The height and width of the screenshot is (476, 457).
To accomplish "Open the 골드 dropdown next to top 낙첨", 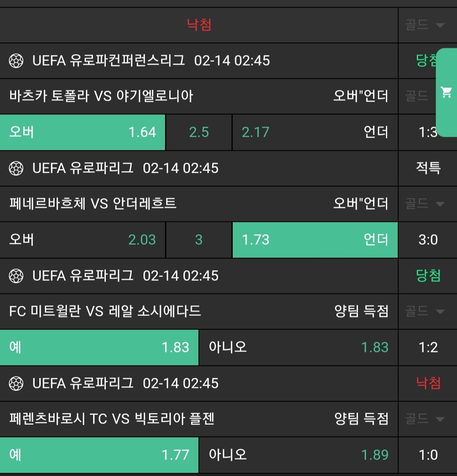I will (x=425, y=25).
